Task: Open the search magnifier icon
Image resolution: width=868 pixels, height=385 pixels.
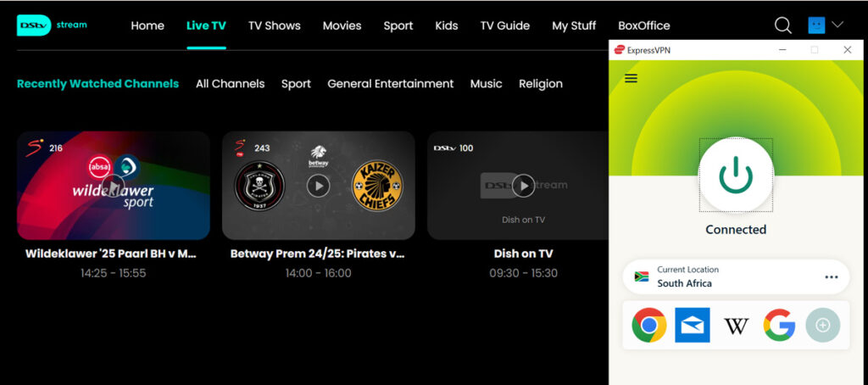Action: 782,25
